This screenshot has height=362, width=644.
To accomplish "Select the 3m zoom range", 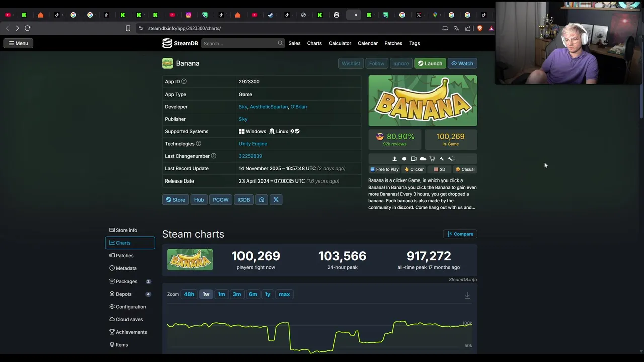I will click(237, 294).
